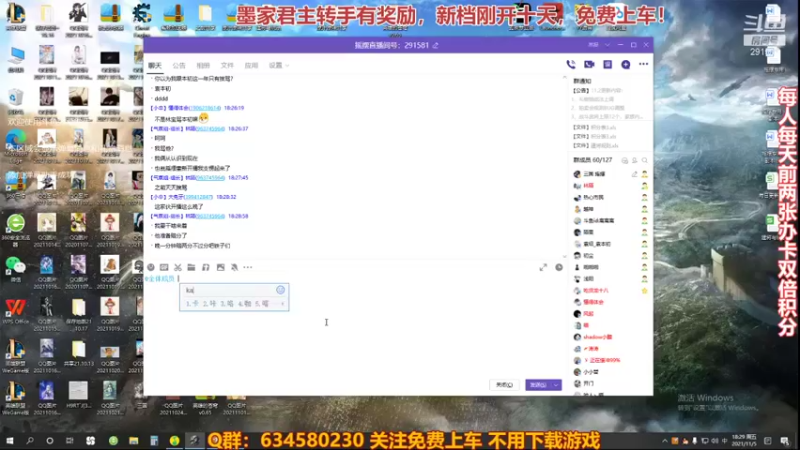Start a voice call in the group chat
Screen dimensions: 800x450
(x=571, y=64)
